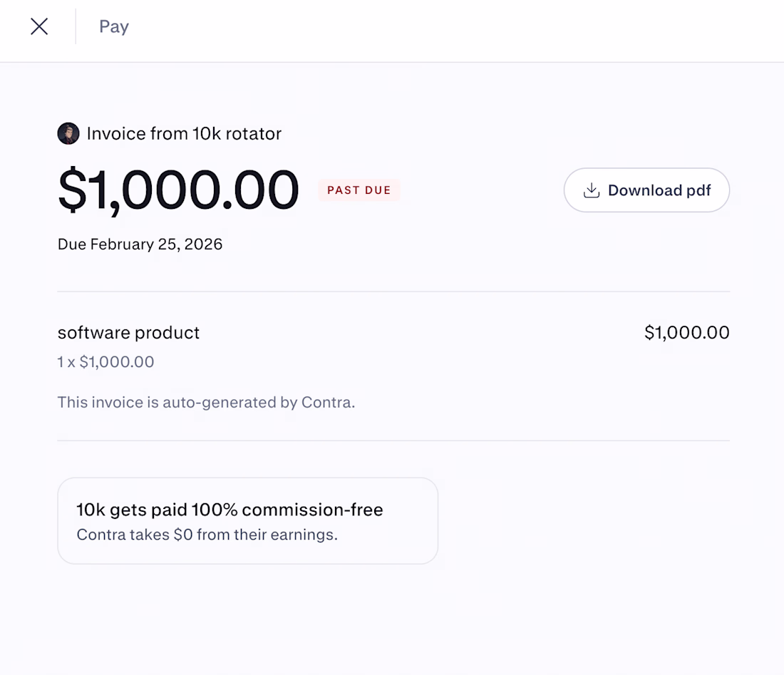Select the large $1,000.00 invoice total
The image size is (784, 675).
click(x=178, y=191)
